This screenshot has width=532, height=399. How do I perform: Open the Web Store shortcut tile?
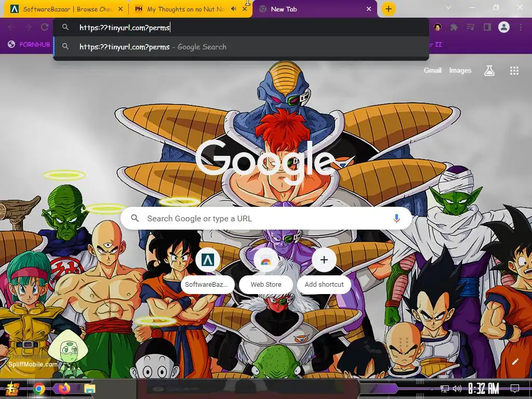coord(265,271)
